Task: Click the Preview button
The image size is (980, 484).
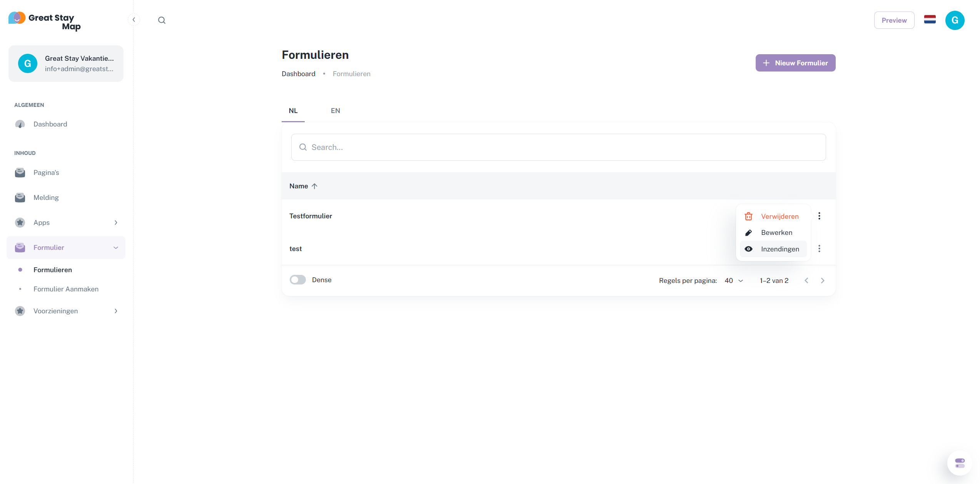Action: click(894, 20)
